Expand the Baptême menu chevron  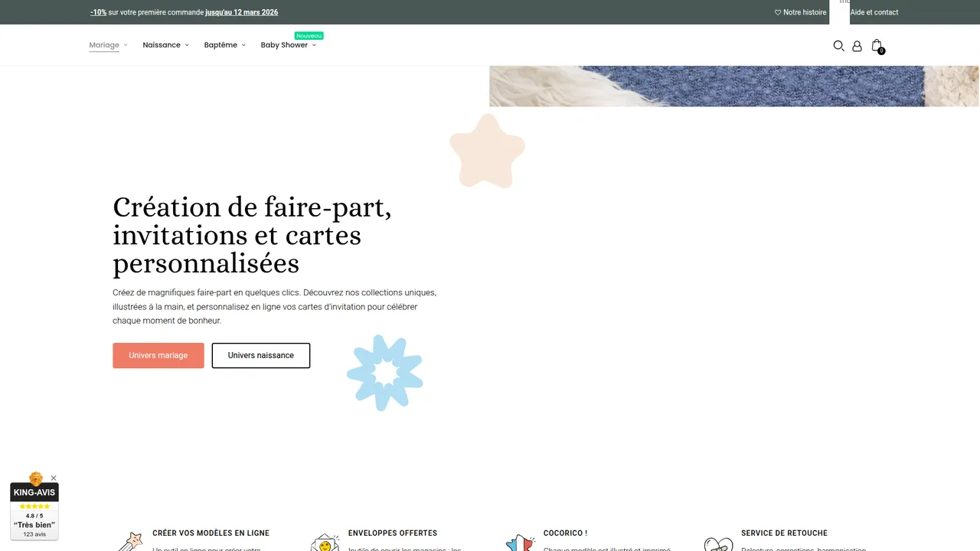(x=243, y=45)
